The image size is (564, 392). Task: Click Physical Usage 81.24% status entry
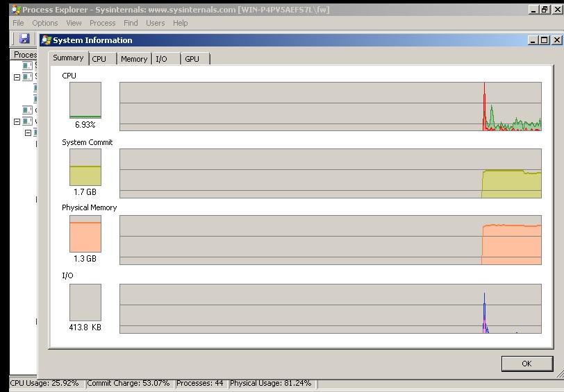pyautogui.click(x=271, y=384)
